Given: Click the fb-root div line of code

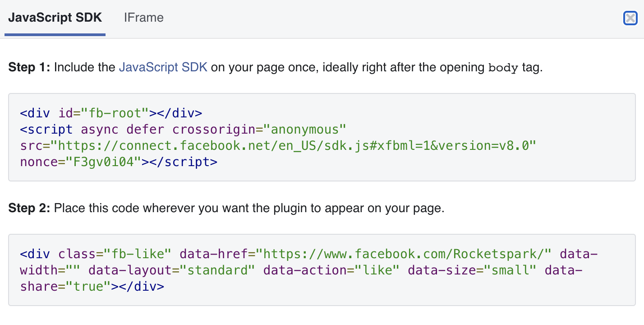Looking at the screenshot, I should coord(111,113).
